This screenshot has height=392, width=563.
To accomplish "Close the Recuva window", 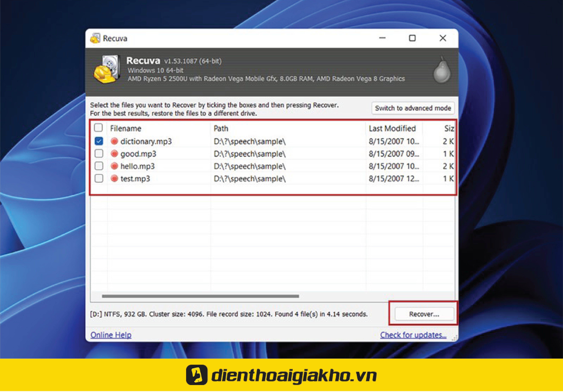I will pos(443,38).
